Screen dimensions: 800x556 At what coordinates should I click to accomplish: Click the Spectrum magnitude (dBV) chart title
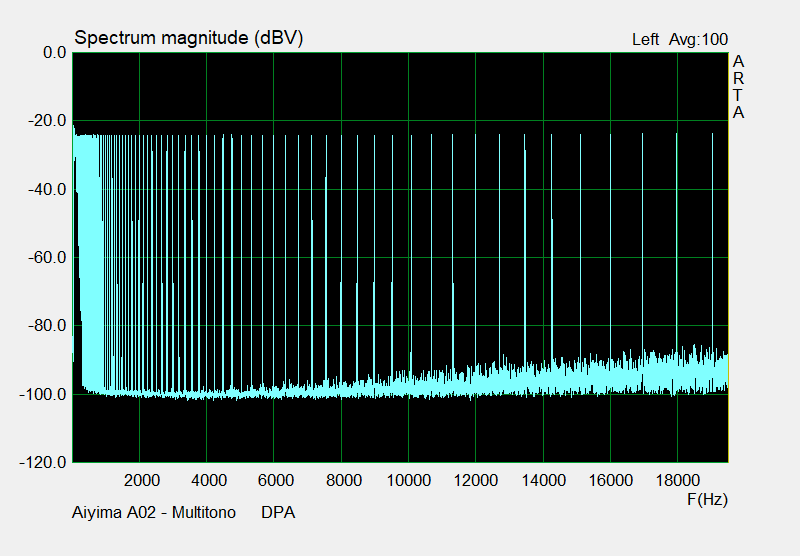189,38
